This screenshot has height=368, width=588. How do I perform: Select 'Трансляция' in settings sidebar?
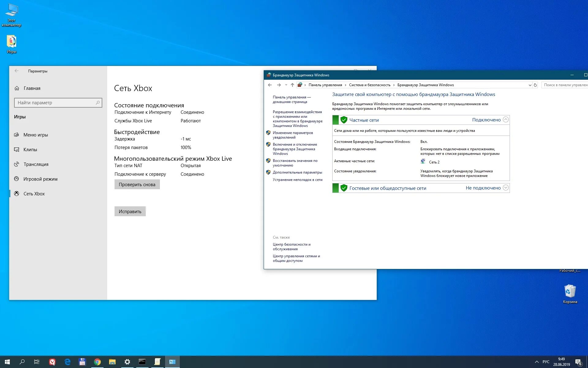[x=58, y=164]
